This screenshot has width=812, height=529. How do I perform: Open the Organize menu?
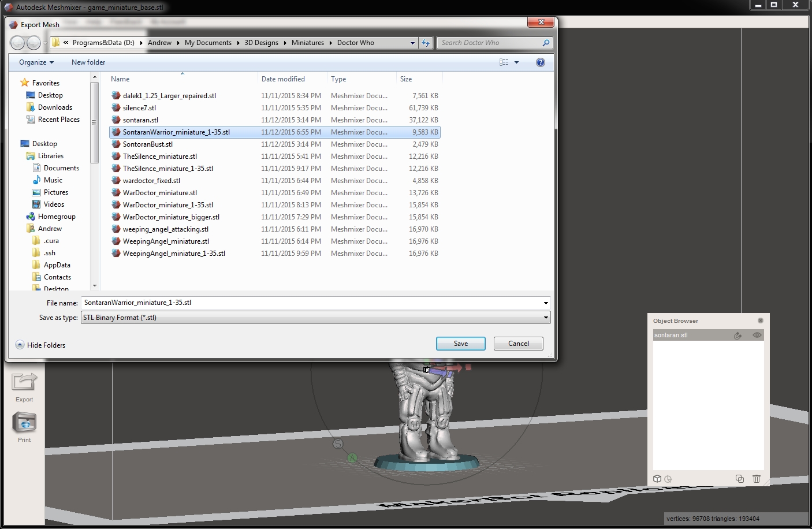(x=36, y=62)
